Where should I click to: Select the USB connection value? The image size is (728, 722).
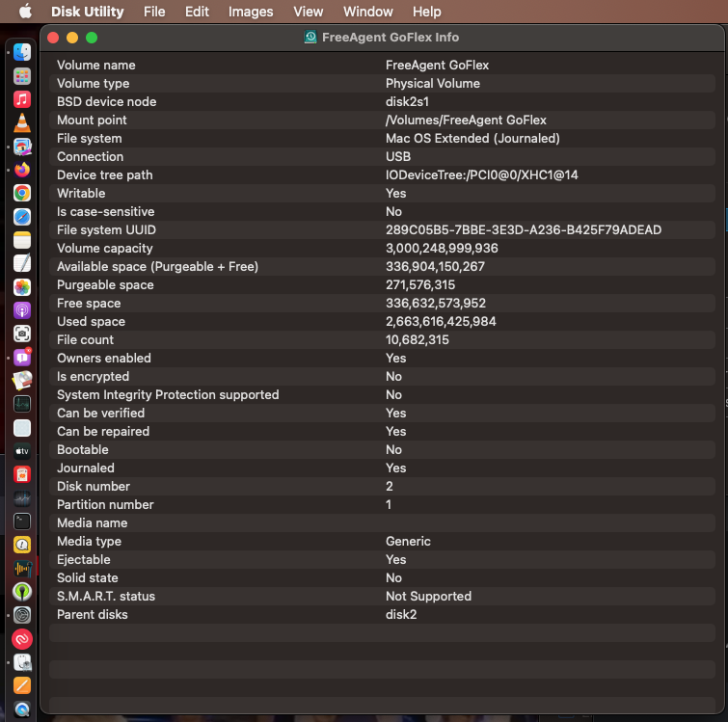coord(398,157)
